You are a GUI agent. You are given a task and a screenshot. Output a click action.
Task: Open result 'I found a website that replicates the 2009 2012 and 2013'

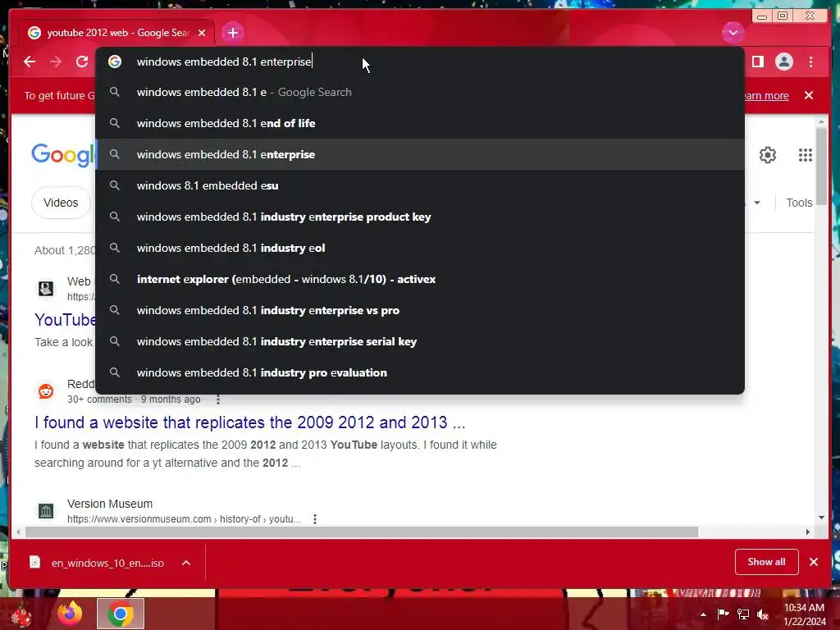249,422
